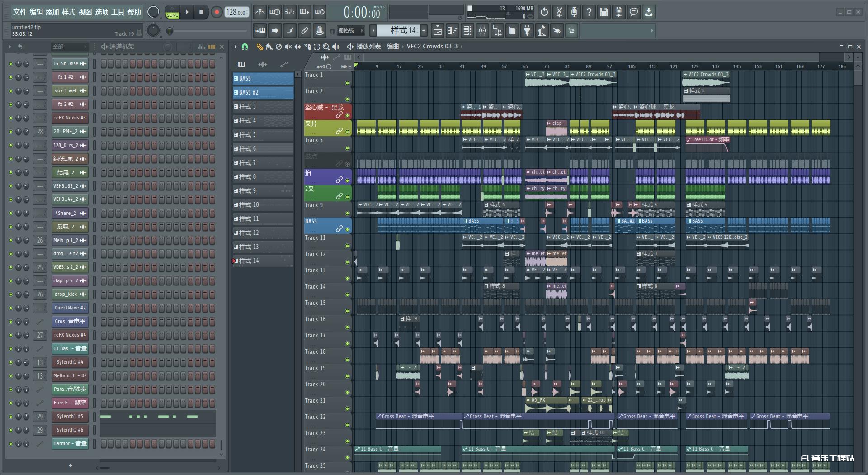Click the undo history circular arrow icon
The height and width of the screenshot is (475, 868).
coord(544,12)
